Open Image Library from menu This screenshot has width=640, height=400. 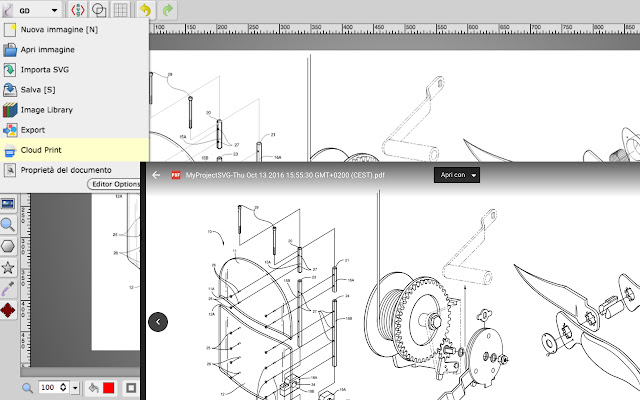click(74, 110)
